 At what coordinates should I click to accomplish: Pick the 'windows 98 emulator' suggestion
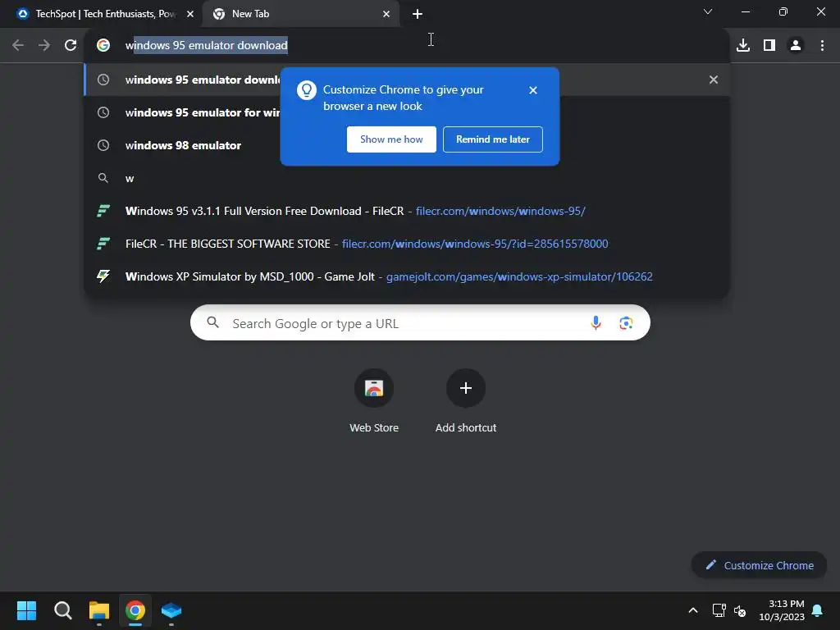point(407,145)
